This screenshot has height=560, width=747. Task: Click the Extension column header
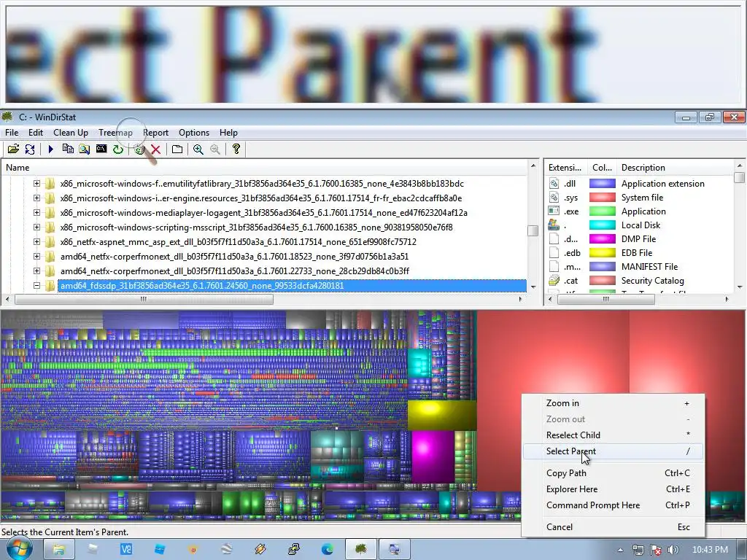[565, 168]
